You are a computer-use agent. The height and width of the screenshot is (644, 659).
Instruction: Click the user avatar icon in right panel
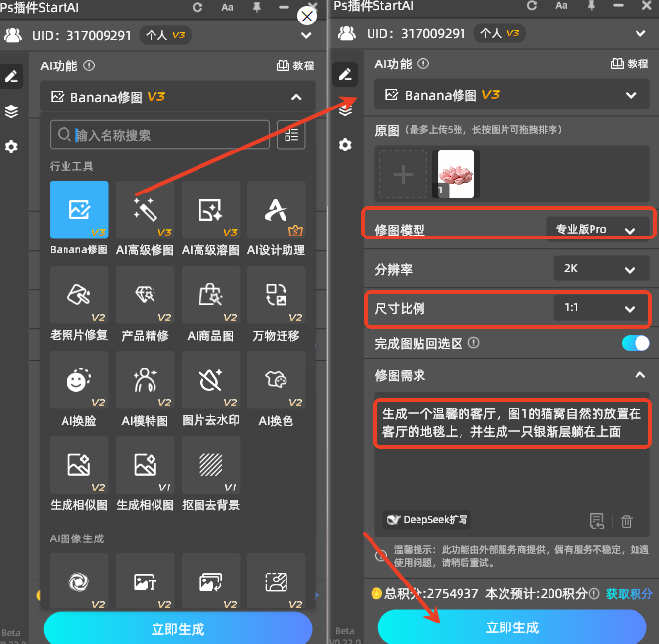tap(347, 33)
